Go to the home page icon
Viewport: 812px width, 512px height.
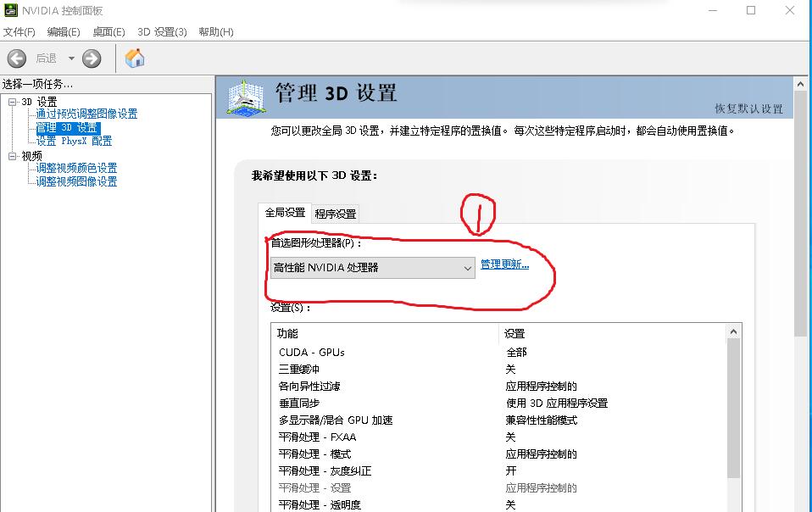coord(135,58)
